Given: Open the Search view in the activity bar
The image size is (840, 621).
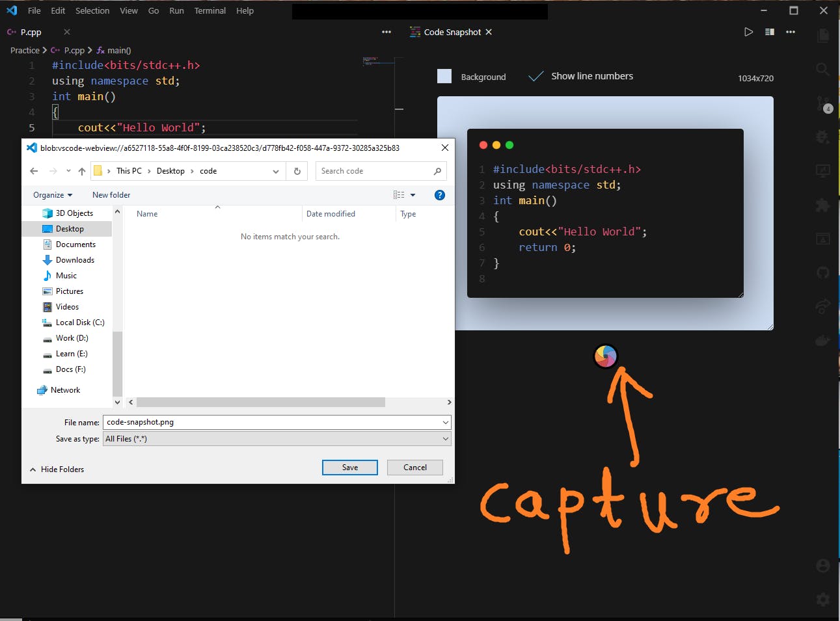Looking at the screenshot, I should click(823, 69).
